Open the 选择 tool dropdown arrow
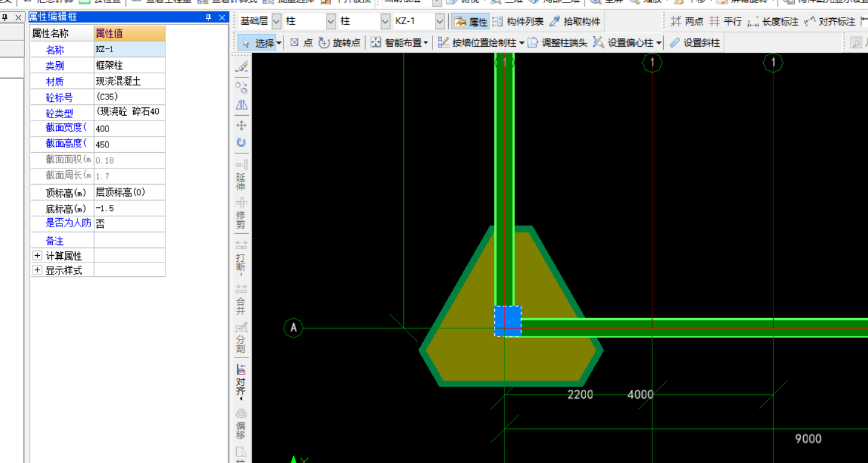Image resolution: width=868 pixels, height=463 pixels. [x=279, y=43]
